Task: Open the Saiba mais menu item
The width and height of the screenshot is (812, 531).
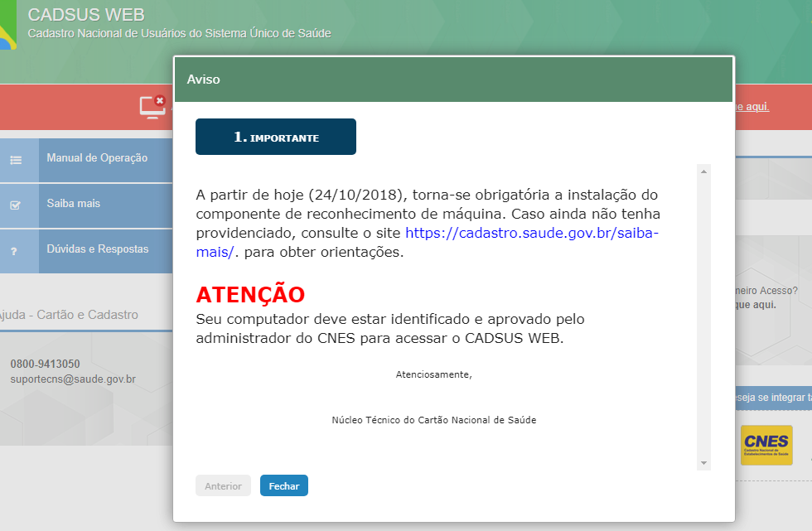Action: 71,204
